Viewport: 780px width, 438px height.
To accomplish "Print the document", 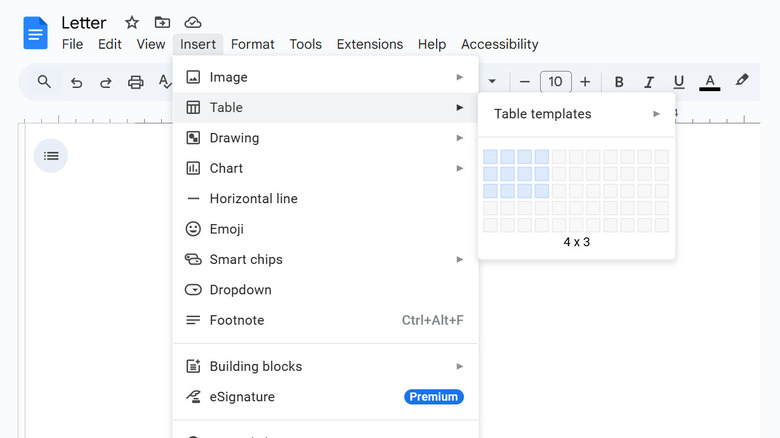I will [135, 82].
